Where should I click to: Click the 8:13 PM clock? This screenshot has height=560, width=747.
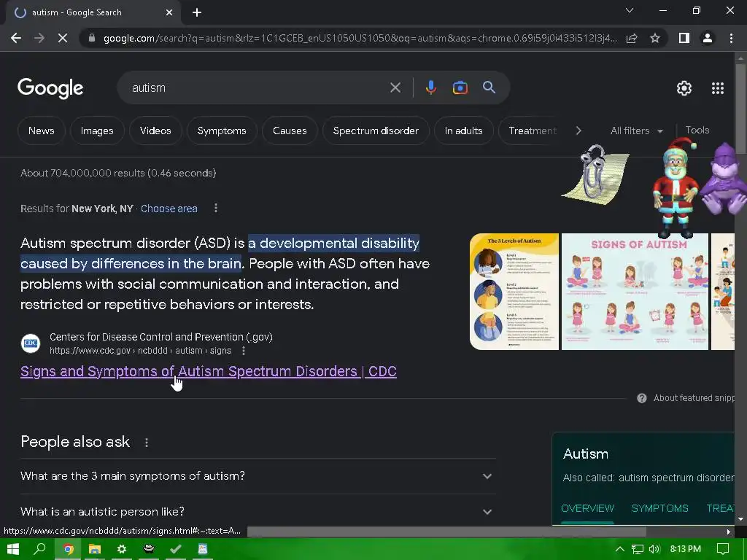pos(686,549)
